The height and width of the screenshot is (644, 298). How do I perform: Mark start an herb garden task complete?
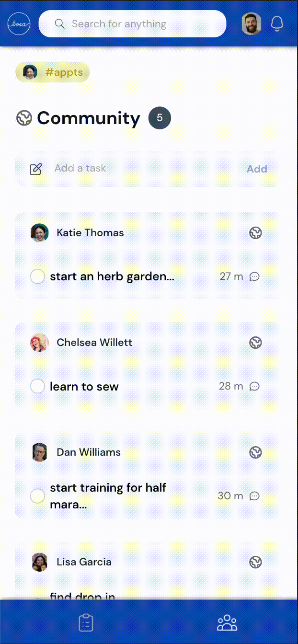coord(37,276)
